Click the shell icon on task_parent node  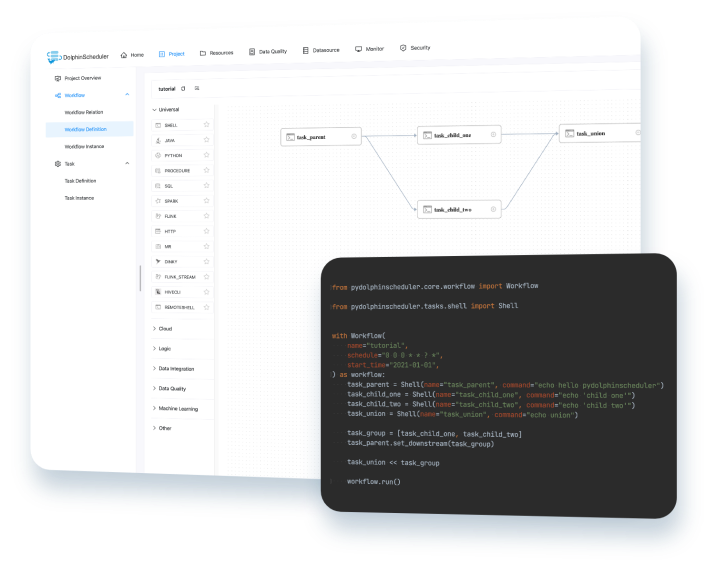[289, 137]
